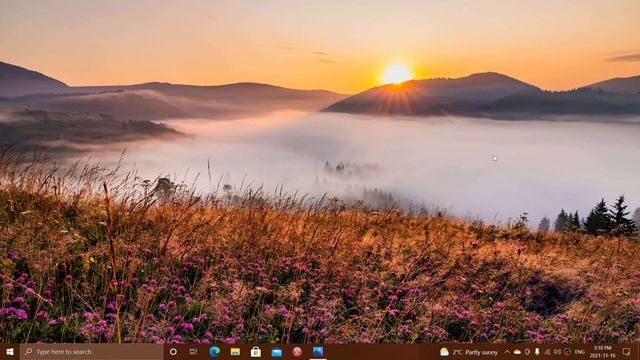This screenshot has width=640, height=360.
Task: Open the round red app on the taskbar
Action: tap(297, 351)
